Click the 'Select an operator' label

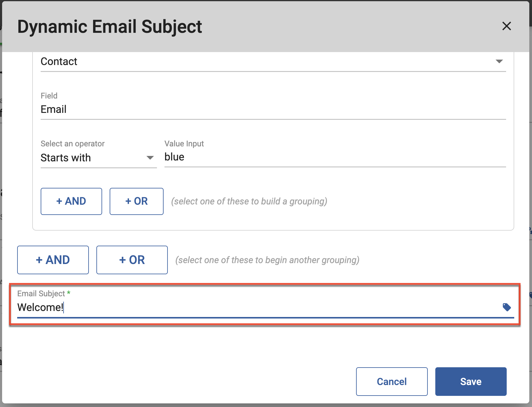click(73, 144)
